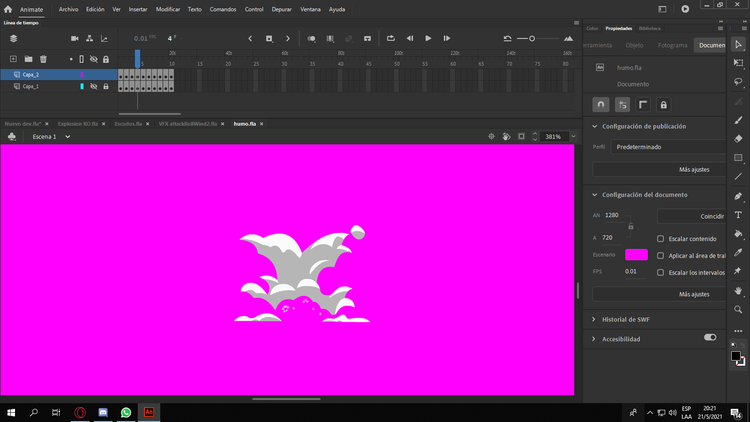750x422 pixels.
Task: Select the Brush tool in right toolbar
Action: tap(738, 120)
